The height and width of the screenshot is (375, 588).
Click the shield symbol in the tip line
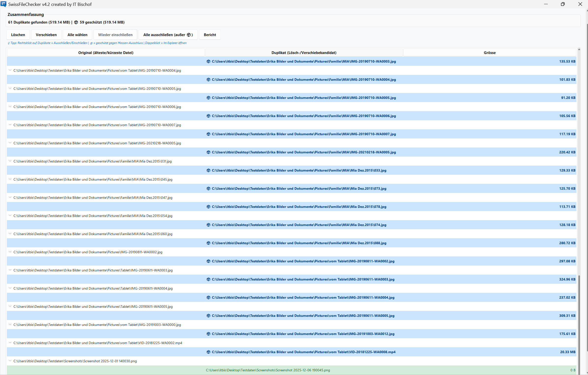pyautogui.click(x=91, y=43)
